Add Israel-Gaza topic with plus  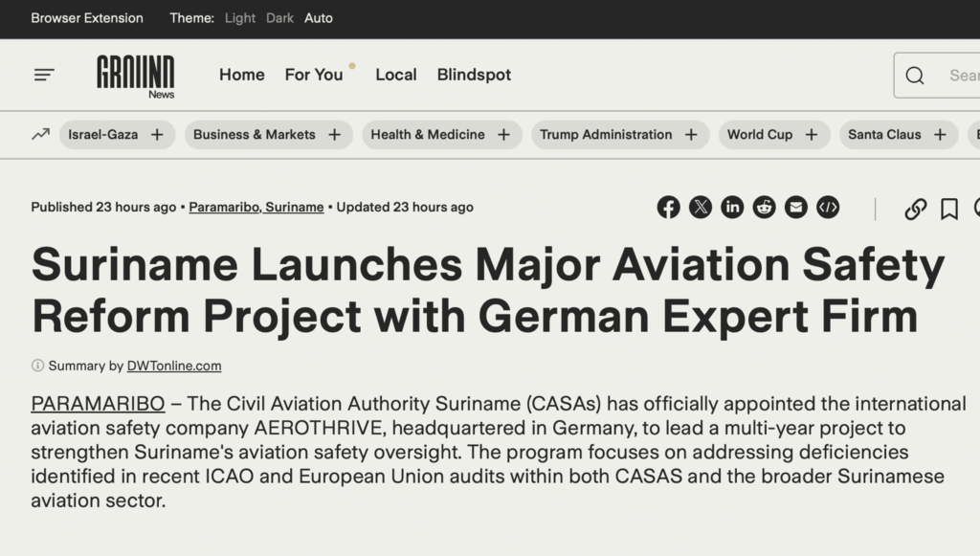tap(157, 135)
